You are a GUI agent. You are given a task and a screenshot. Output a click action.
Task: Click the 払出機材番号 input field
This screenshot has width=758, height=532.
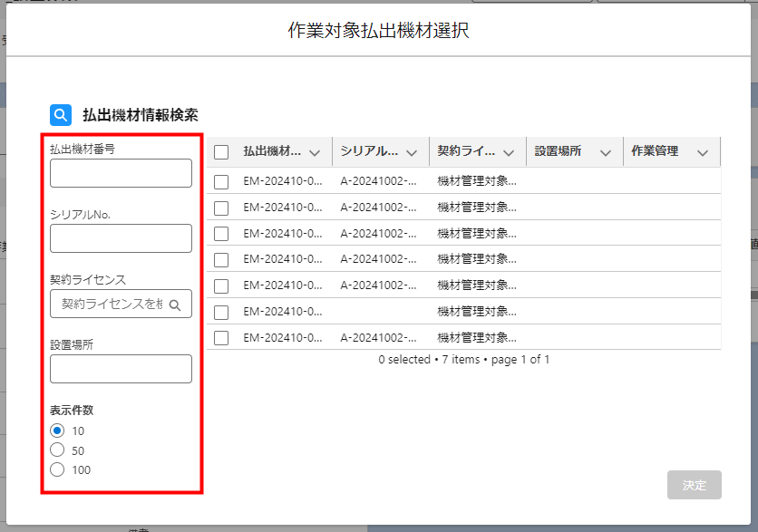[121, 173]
